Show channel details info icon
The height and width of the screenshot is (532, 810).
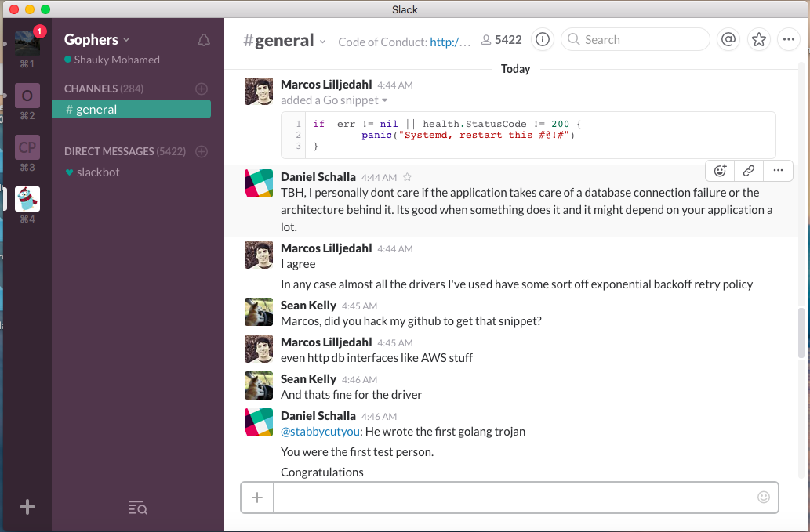(543, 39)
